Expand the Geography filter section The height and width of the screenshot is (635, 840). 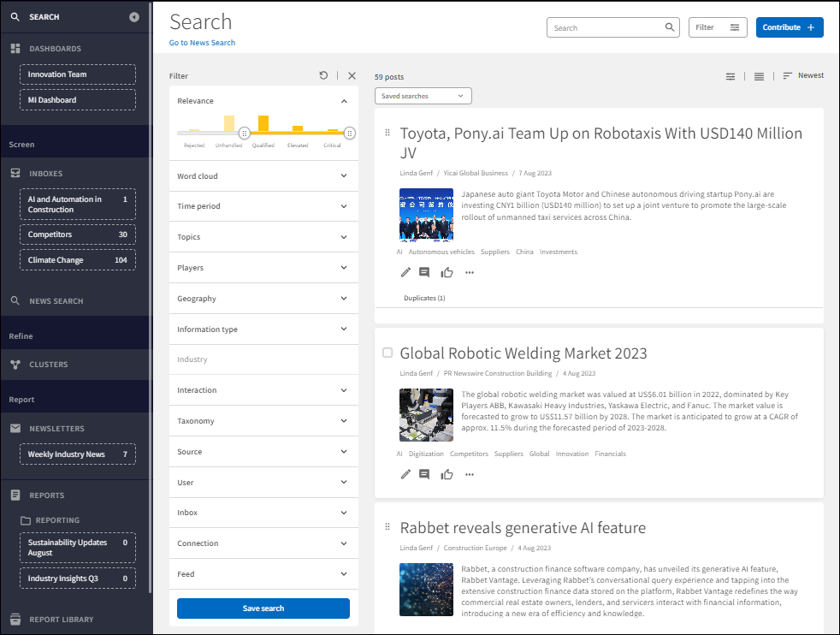[x=263, y=299]
